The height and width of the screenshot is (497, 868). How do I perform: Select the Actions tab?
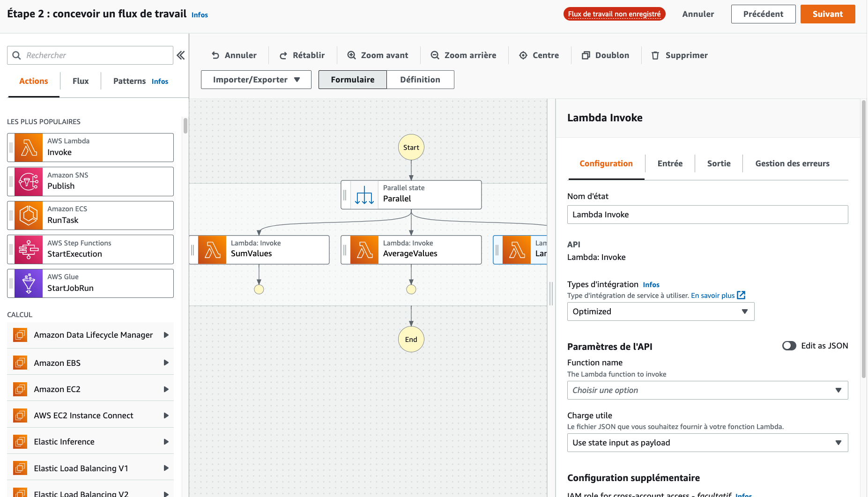tap(34, 81)
